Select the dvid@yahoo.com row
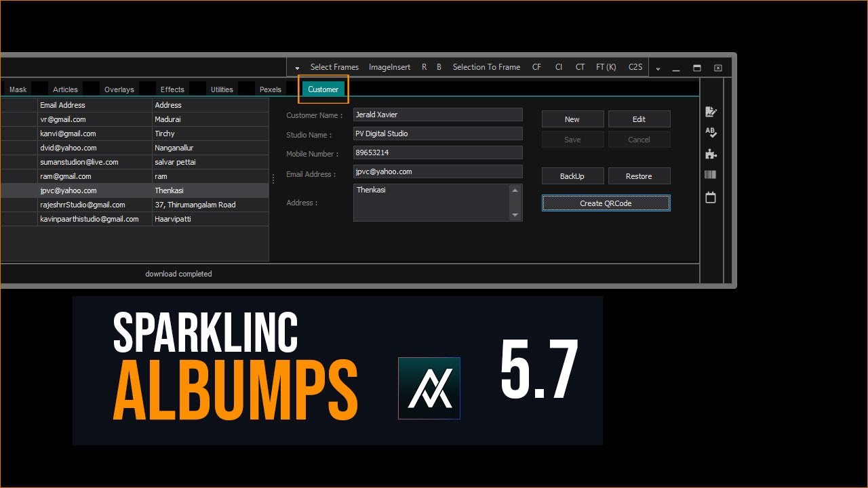The height and width of the screenshot is (488, 868). coord(134,148)
